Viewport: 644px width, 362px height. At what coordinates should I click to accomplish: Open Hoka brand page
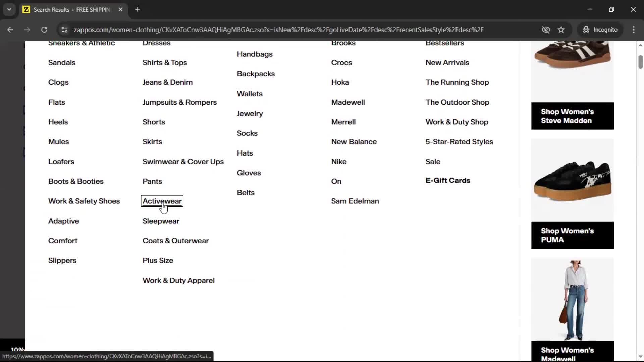pos(340,82)
